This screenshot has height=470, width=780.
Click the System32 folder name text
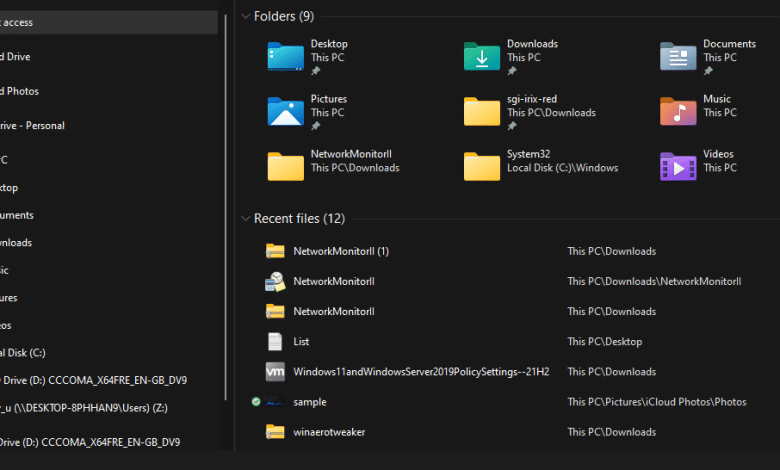tap(528, 154)
